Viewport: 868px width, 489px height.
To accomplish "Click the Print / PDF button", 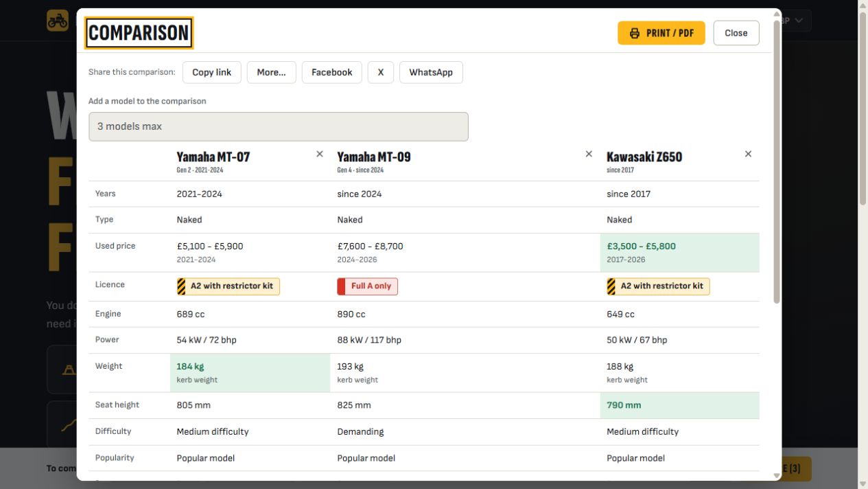I will (661, 33).
